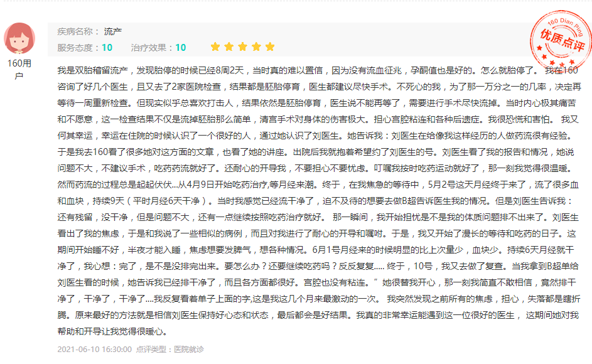The width and height of the screenshot is (592, 364).
Task: Click the 服务态度 score 10
Action: [x=107, y=48]
